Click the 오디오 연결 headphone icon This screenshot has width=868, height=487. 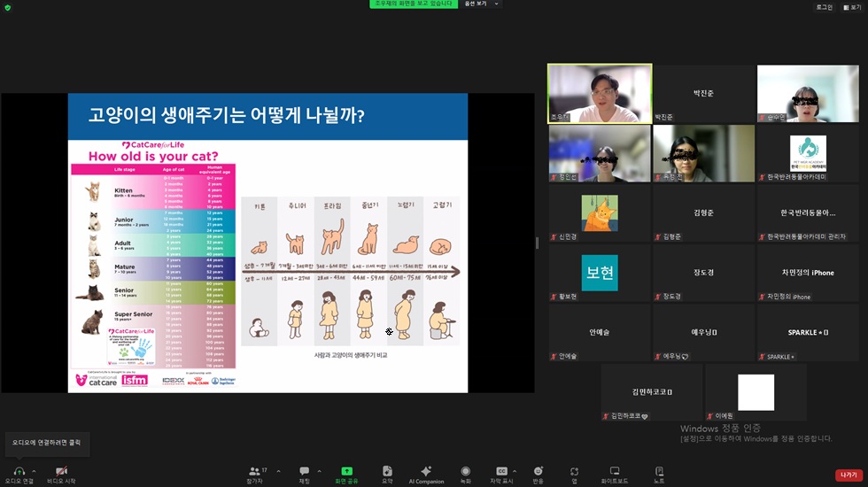tap(19, 471)
